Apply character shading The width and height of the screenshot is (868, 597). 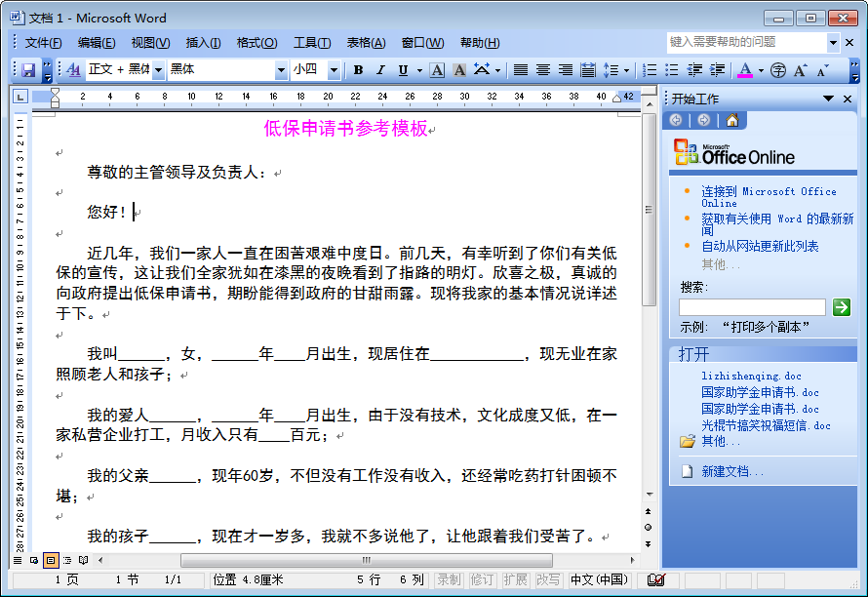pos(459,70)
